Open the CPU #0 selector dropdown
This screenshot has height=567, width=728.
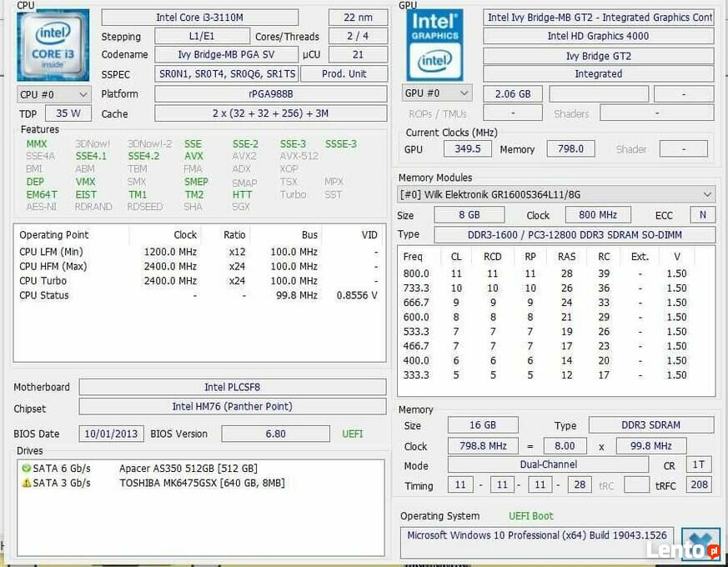53,94
